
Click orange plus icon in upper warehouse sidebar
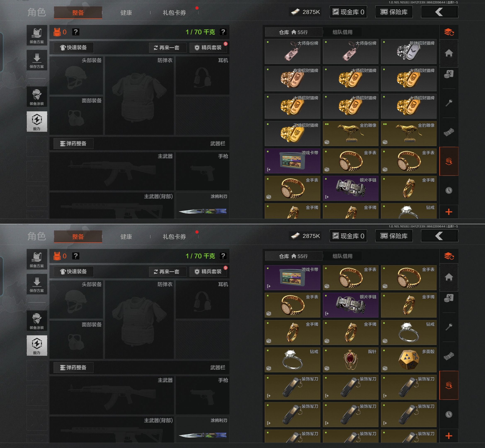449,212
